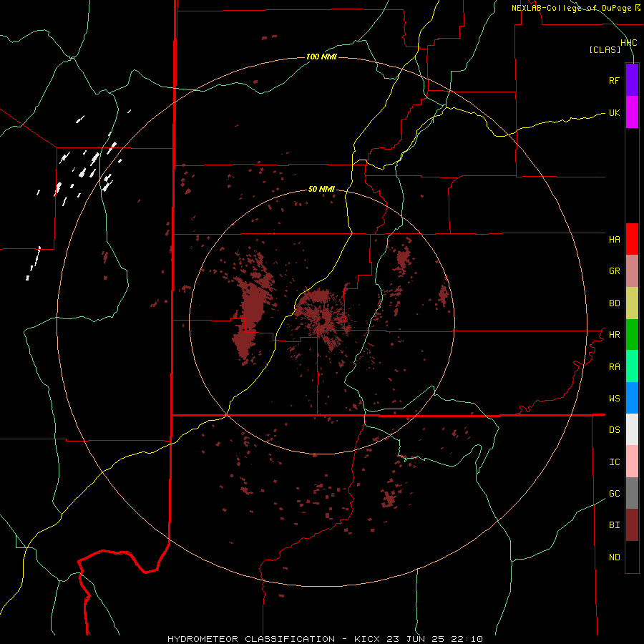Click the red HA legend swatch
Image resolution: width=644 pixels, height=644 pixels.
click(632, 239)
